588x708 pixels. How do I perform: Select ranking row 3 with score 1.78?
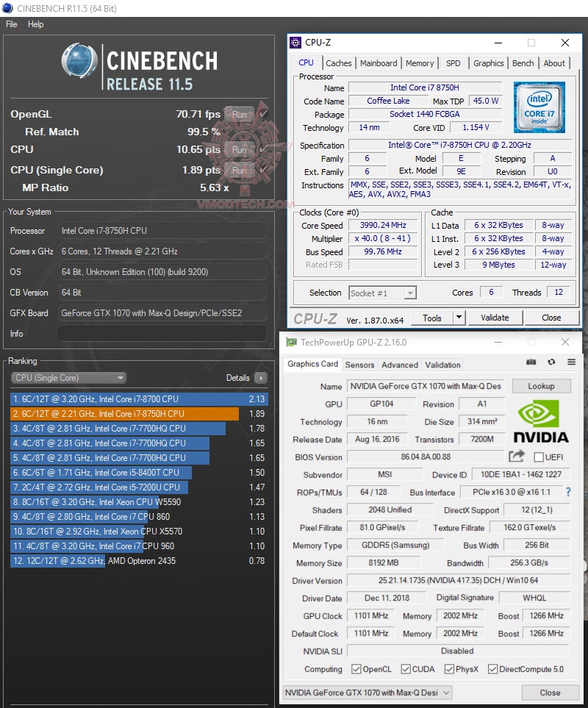click(139, 429)
